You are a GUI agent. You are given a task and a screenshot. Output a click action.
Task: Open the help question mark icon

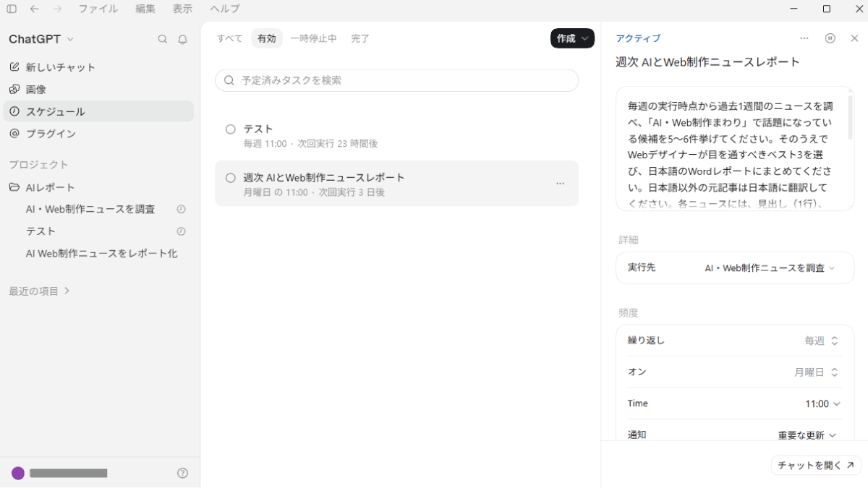click(183, 473)
